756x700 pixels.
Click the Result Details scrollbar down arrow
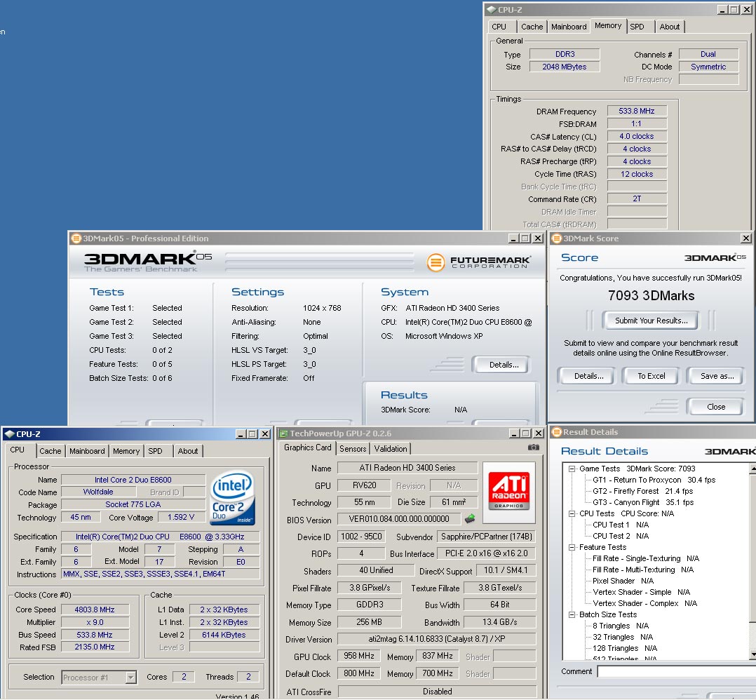click(x=752, y=654)
